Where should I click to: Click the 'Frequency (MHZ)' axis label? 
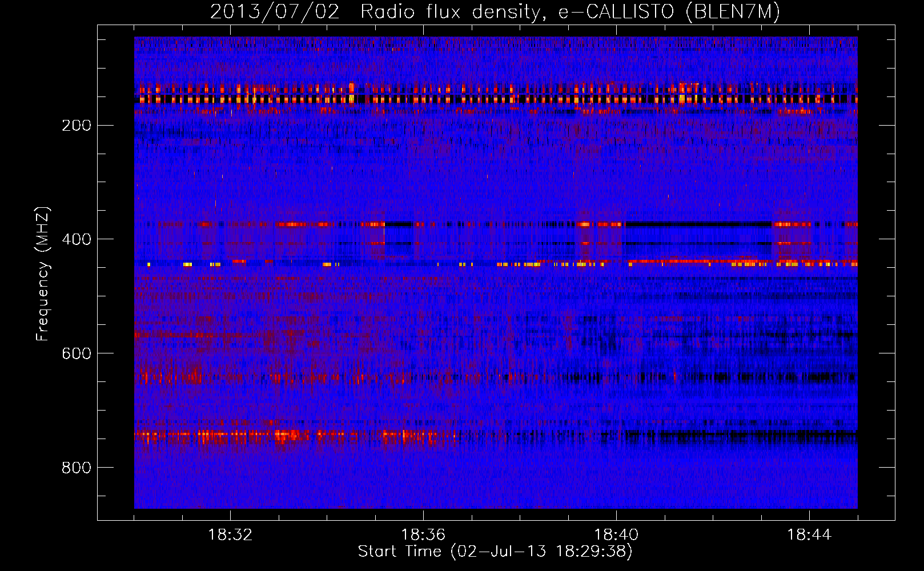point(43,274)
